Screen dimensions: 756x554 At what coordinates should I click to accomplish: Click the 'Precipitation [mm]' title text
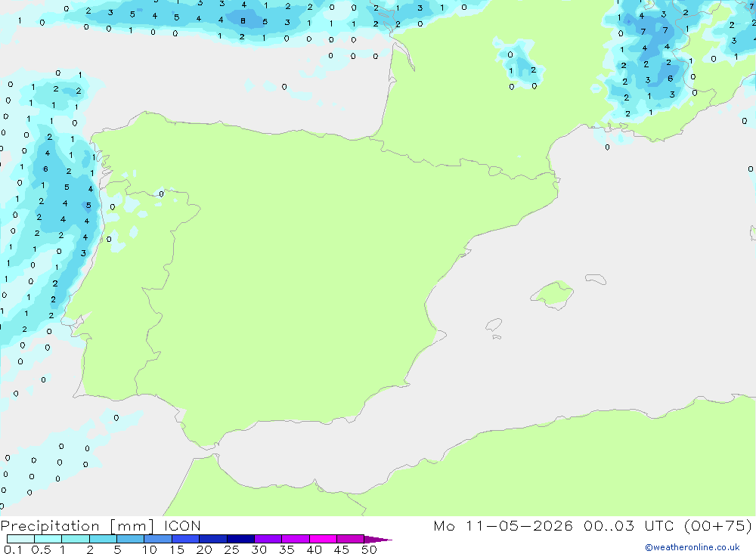pos(77,526)
